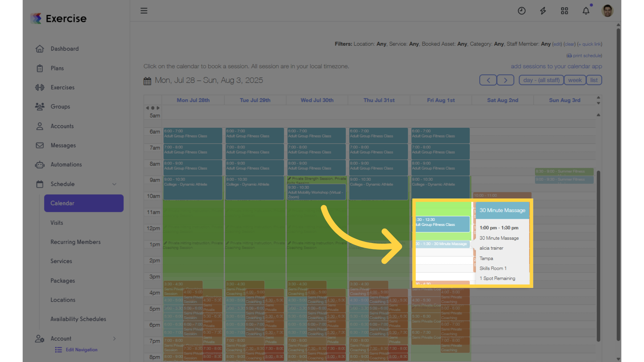Open the Visits menu item
This screenshot has width=644, height=362.
point(57,223)
